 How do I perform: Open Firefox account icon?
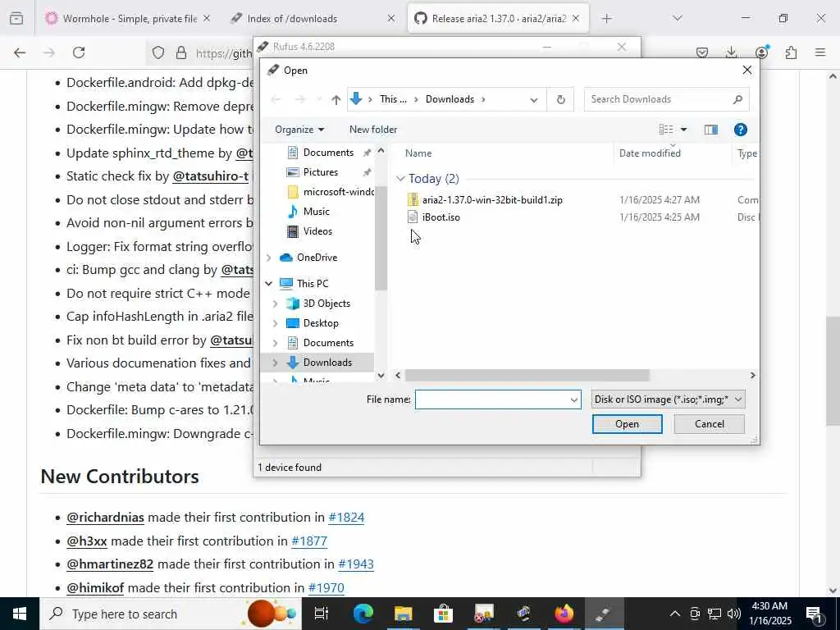761,52
